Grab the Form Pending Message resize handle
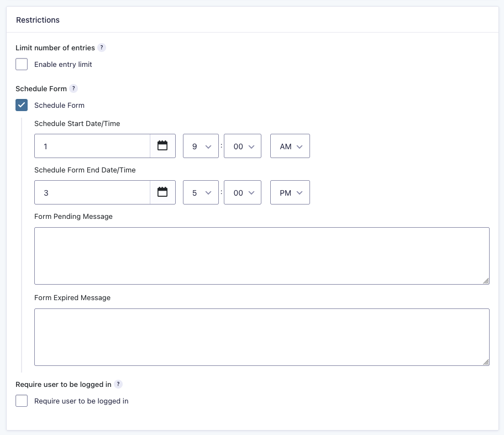Image resolution: width=504 pixels, height=435 pixels. [x=486, y=281]
